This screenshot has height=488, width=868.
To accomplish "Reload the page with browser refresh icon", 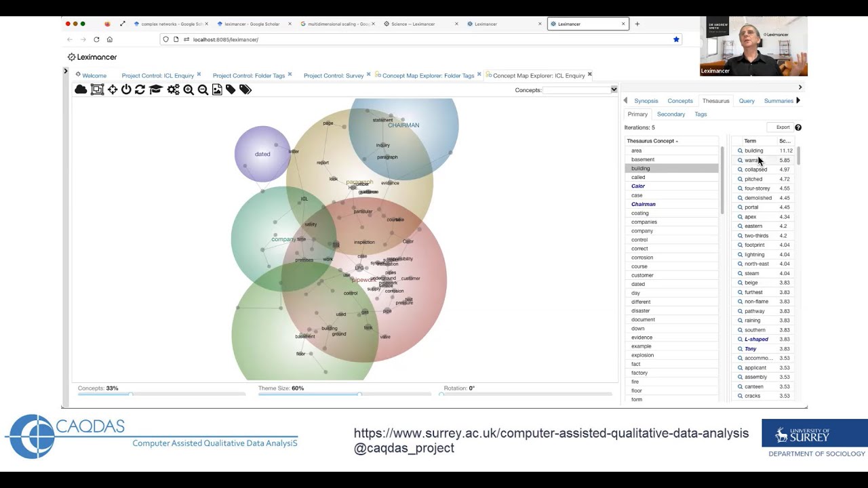I will click(x=96, y=39).
